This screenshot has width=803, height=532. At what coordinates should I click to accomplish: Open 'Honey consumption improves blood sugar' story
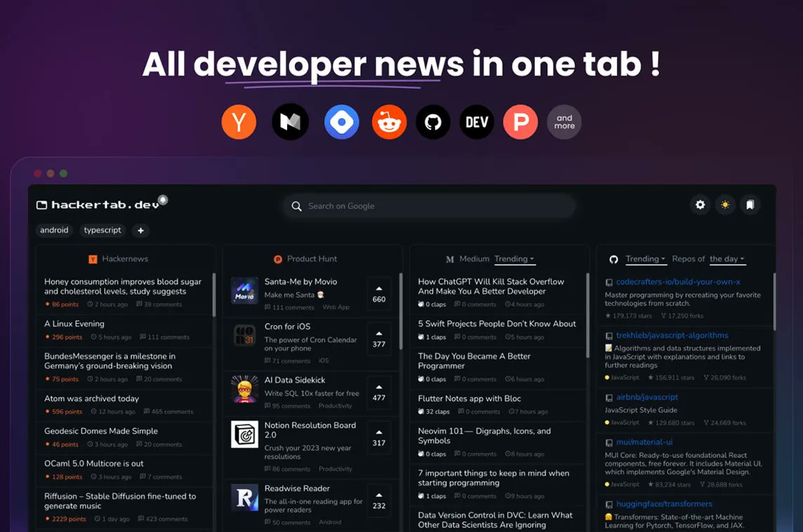123,286
